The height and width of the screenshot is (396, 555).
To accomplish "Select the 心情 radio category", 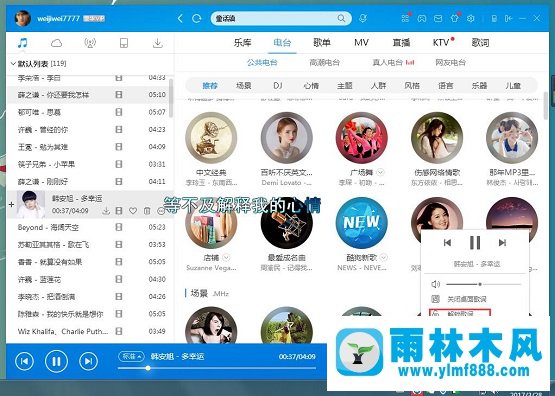I will (311, 86).
